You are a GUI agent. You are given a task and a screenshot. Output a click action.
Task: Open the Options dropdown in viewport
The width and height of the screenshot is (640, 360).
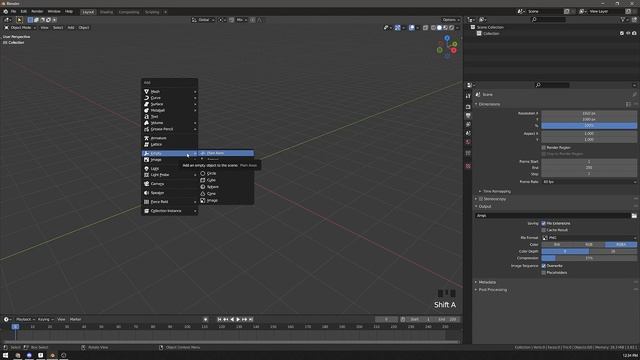pos(450,20)
